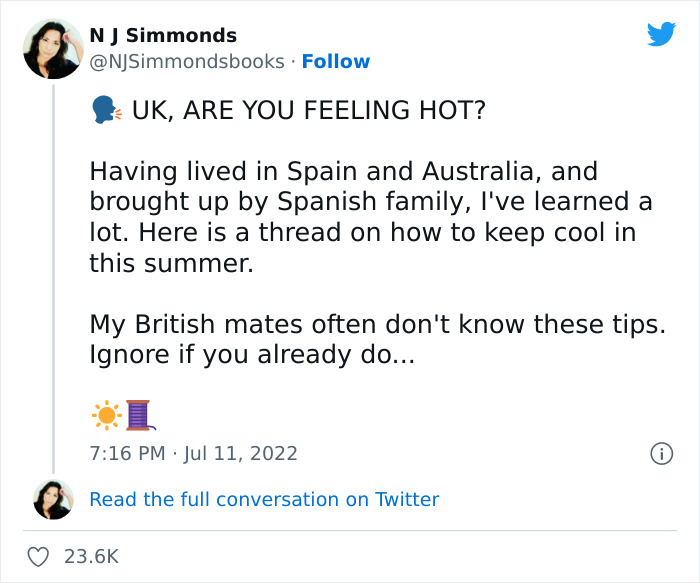Image resolution: width=700 pixels, height=583 pixels.
Task: Open N J Simmonds' large profile photo
Action: click(x=53, y=48)
